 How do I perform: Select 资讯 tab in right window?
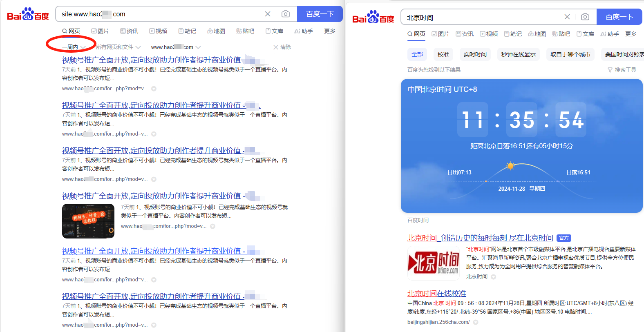(465, 34)
